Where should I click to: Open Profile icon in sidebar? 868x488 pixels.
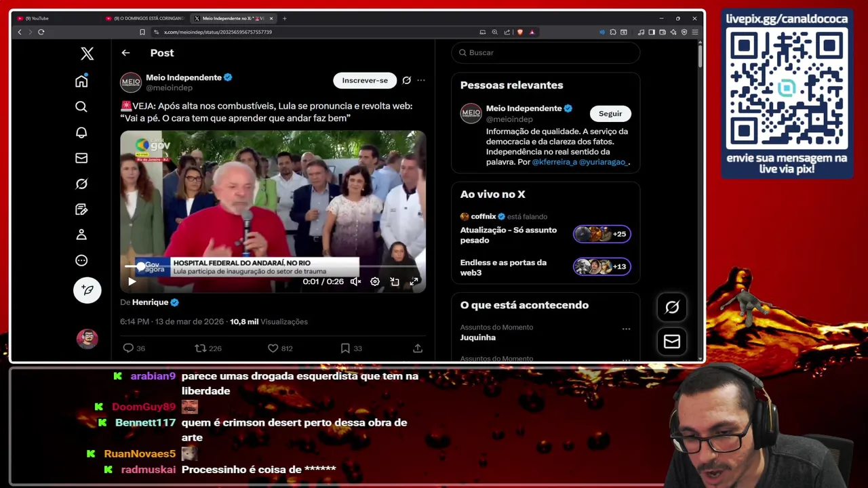tap(81, 235)
